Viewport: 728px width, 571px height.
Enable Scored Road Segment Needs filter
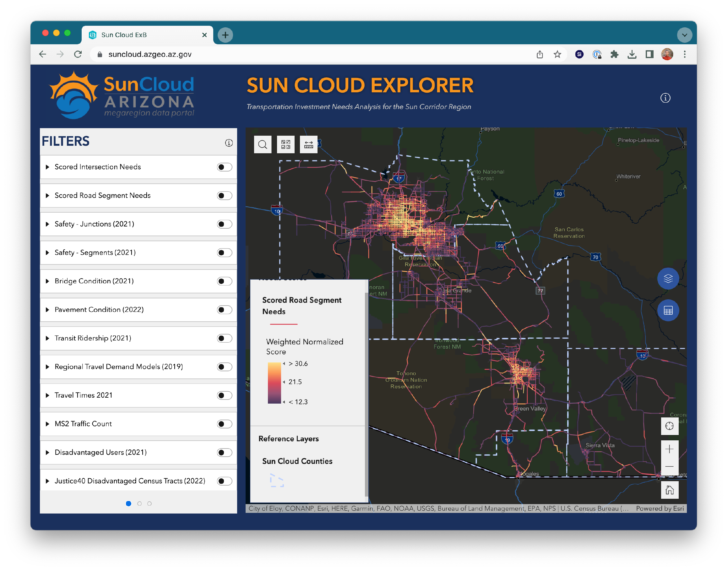[224, 196]
